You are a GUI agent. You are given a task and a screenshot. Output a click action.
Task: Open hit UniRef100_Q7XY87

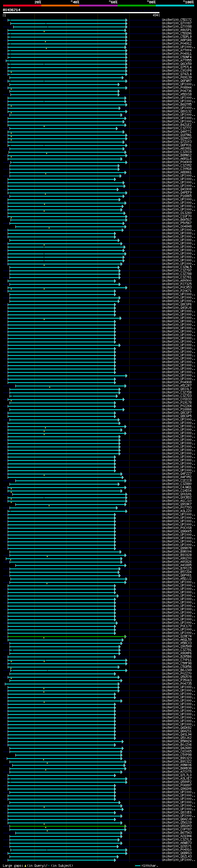(177, 23)
